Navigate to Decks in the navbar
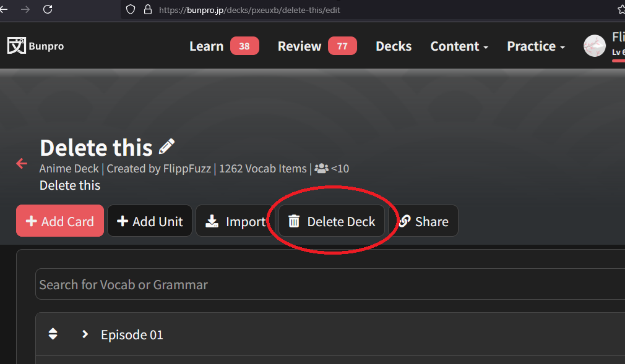Viewport: 625px width, 364px height. click(394, 46)
